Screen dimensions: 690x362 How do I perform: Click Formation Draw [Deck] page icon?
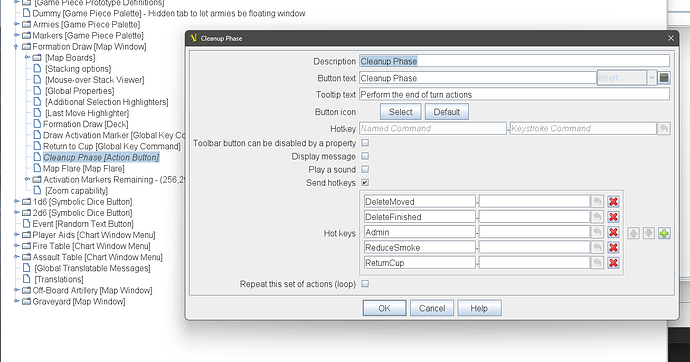coord(37,124)
